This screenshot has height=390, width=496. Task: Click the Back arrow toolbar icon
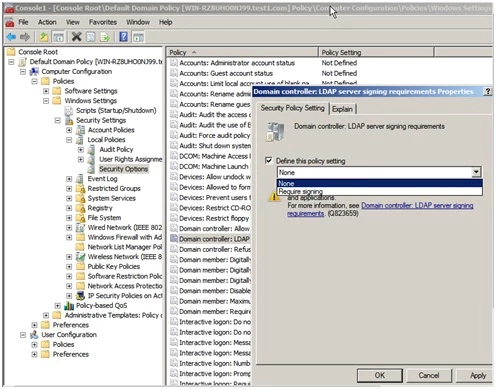11,37
